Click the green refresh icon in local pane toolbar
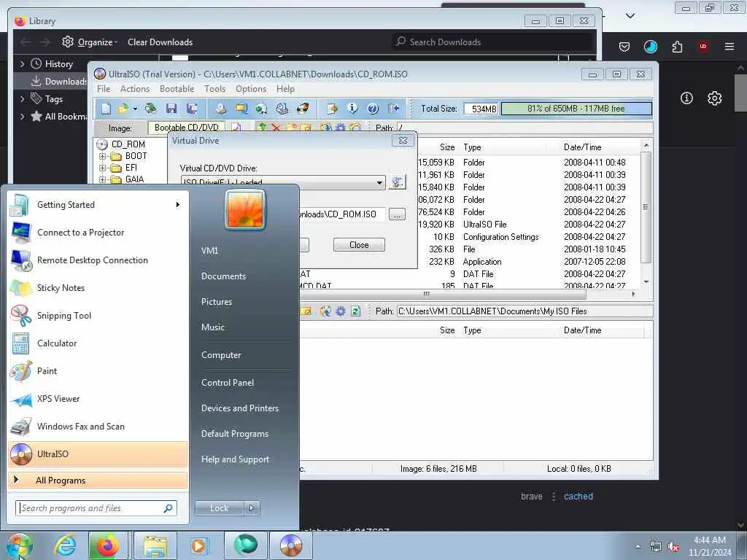Image resolution: width=747 pixels, height=560 pixels. (355, 311)
